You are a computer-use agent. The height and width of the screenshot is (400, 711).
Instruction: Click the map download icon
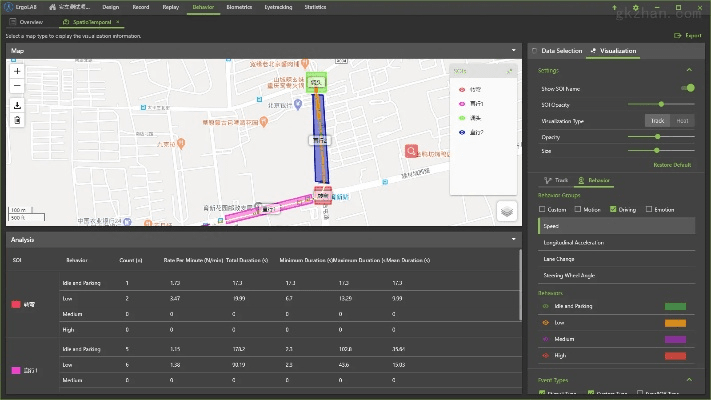(x=17, y=104)
